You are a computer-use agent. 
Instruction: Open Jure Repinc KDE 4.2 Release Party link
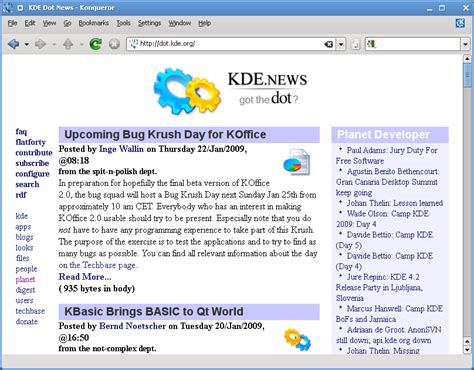pyautogui.click(x=379, y=287)
